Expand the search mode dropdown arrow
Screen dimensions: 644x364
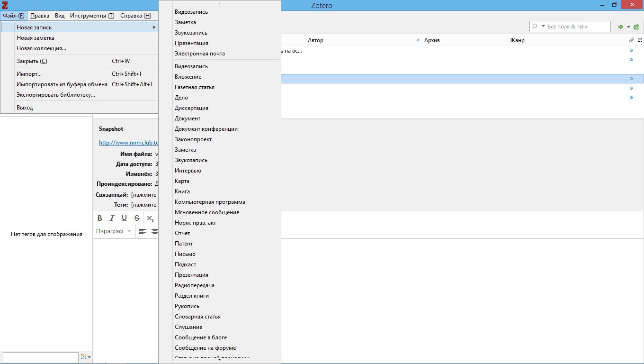click(543, 27)
